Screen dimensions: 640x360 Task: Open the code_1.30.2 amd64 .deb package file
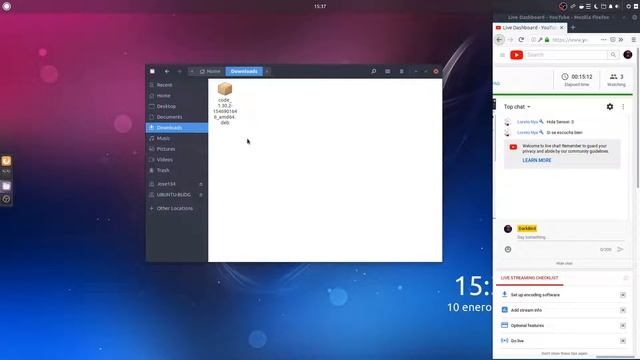(x=225, y=103)
